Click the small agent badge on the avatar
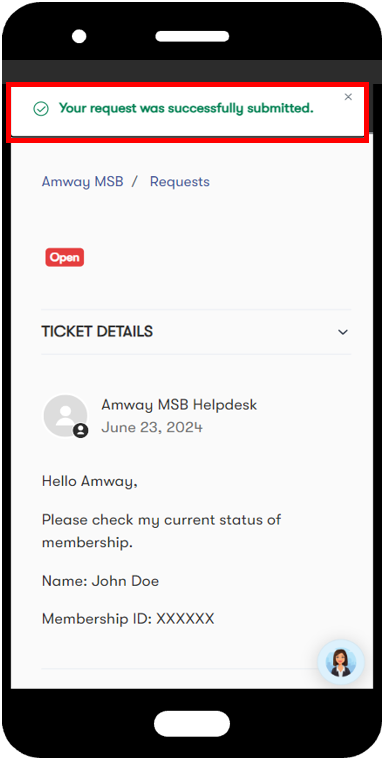Viewport: 387px width, 764px height. pyautogui.click(x=81, y=431)
